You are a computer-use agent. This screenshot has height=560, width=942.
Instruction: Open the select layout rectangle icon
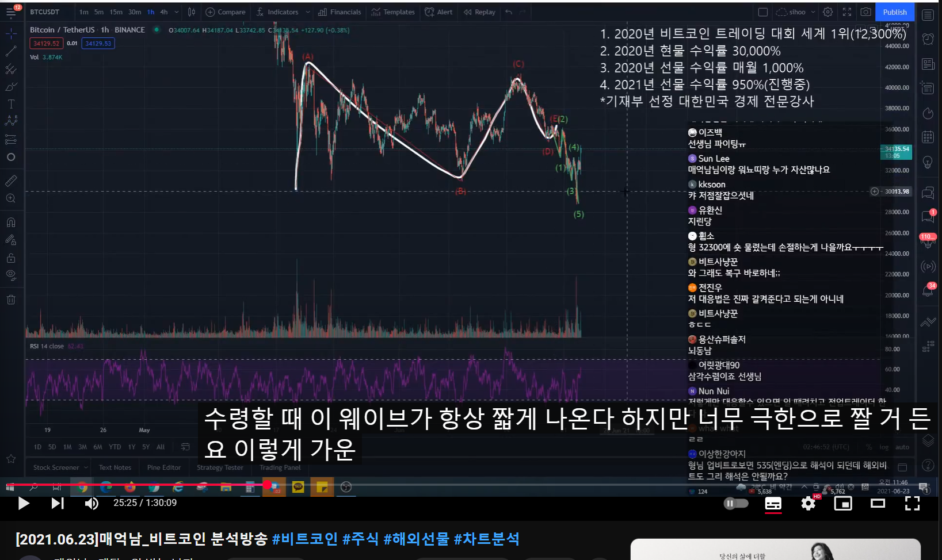coord(763,12)
